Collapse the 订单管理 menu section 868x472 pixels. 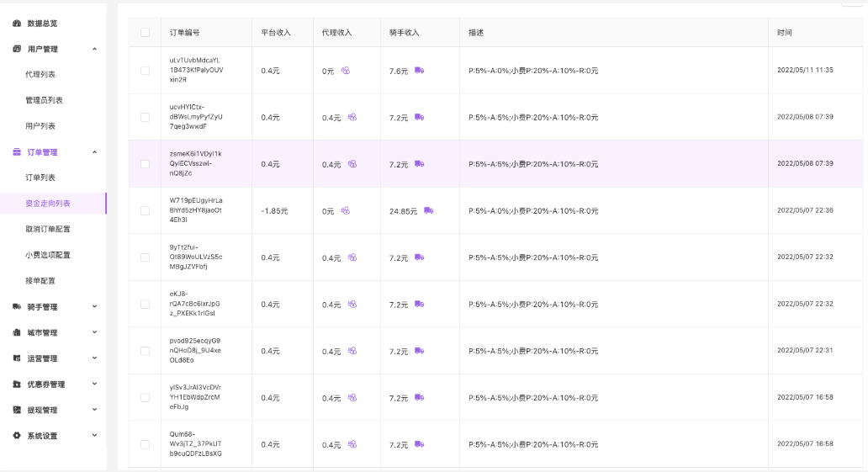coord(94,152)
